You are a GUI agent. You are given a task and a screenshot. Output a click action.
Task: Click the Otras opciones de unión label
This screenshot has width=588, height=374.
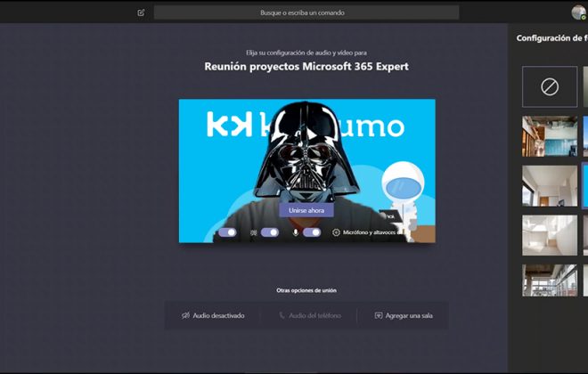click(306, 290)
